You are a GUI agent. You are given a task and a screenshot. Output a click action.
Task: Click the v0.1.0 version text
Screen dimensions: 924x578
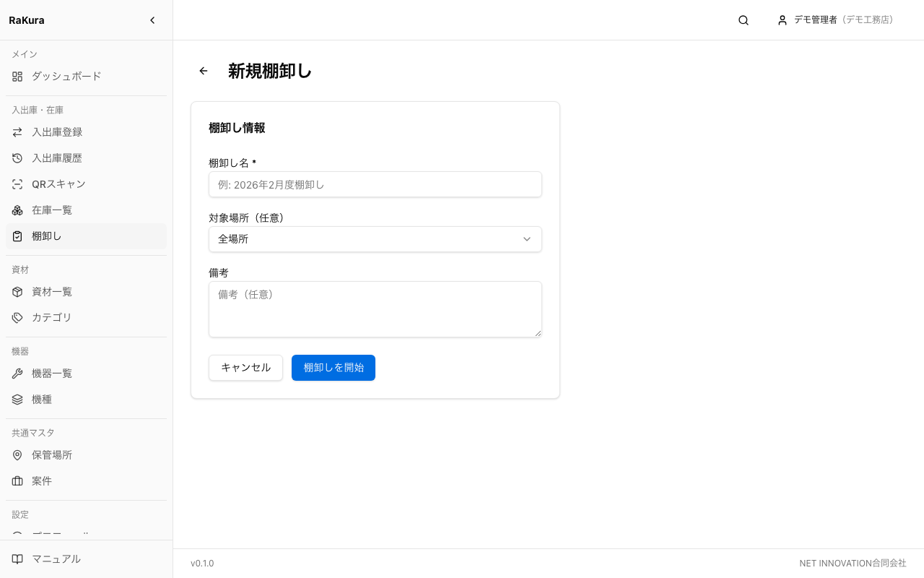tap(202, 564)
